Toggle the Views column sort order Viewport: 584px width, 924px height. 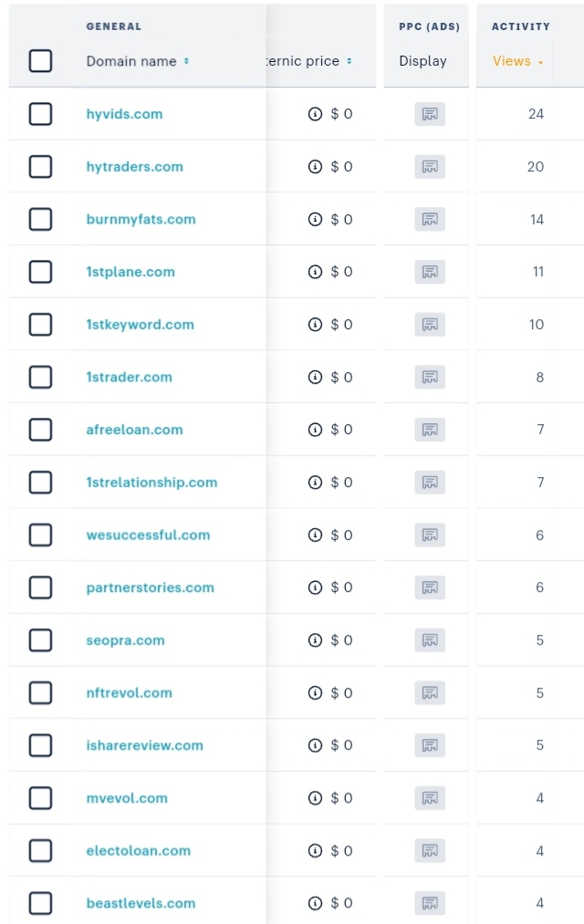517,61
